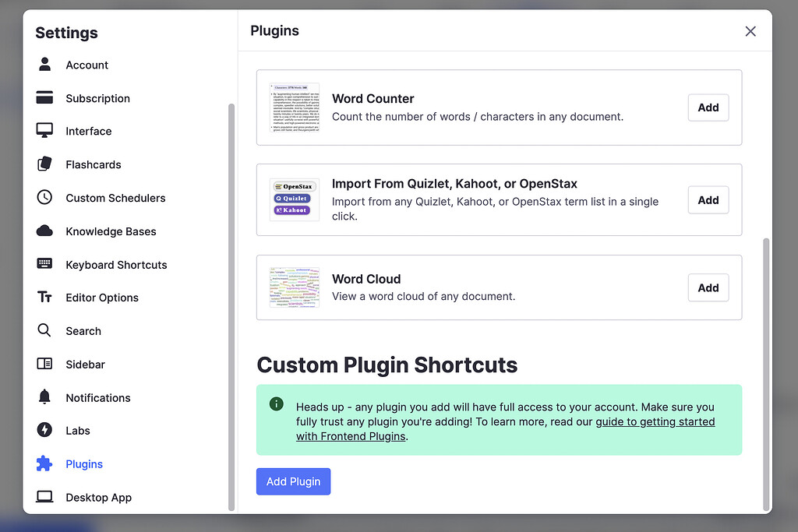Viewport: 798px width, 532px height.
Task: Click the Editor Options Tt icon
Action: coord(44,298)
